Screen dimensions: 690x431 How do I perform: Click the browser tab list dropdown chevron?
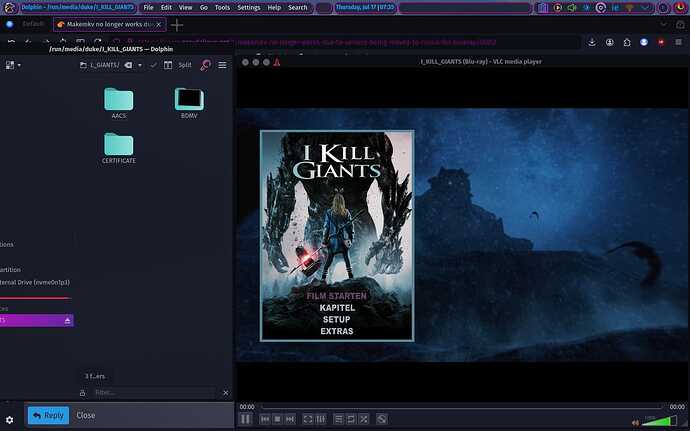coord(663,25)
